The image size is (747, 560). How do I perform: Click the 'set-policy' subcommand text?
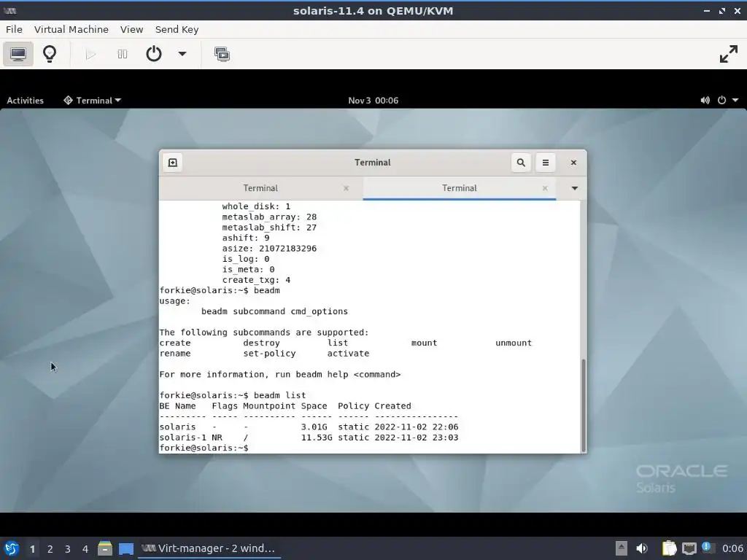(x=269, y=354)
